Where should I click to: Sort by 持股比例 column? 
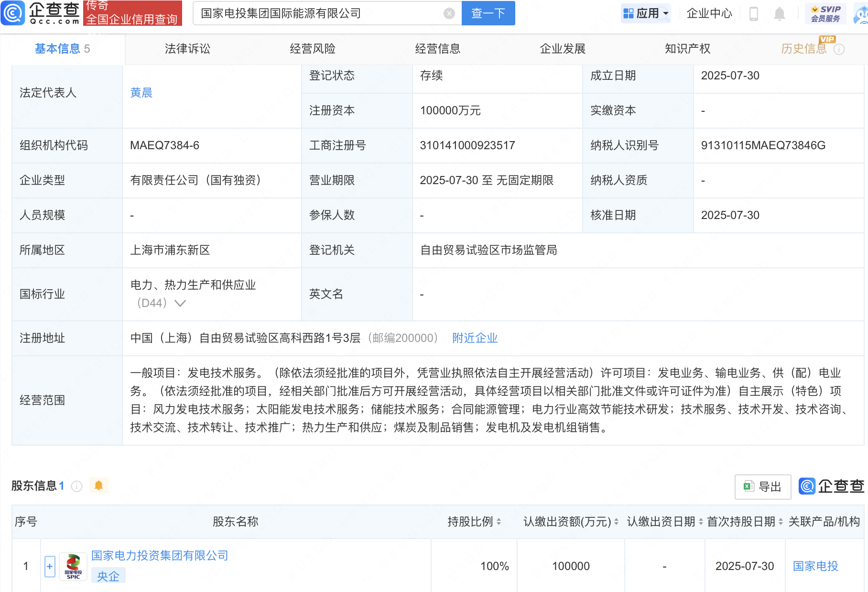point(499,522)
